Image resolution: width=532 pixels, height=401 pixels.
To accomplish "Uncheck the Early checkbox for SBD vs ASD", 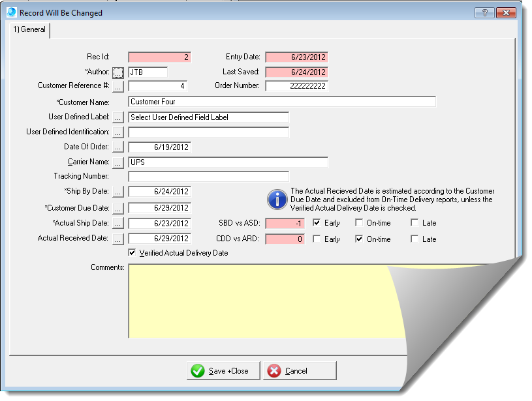I will [317, 223].
